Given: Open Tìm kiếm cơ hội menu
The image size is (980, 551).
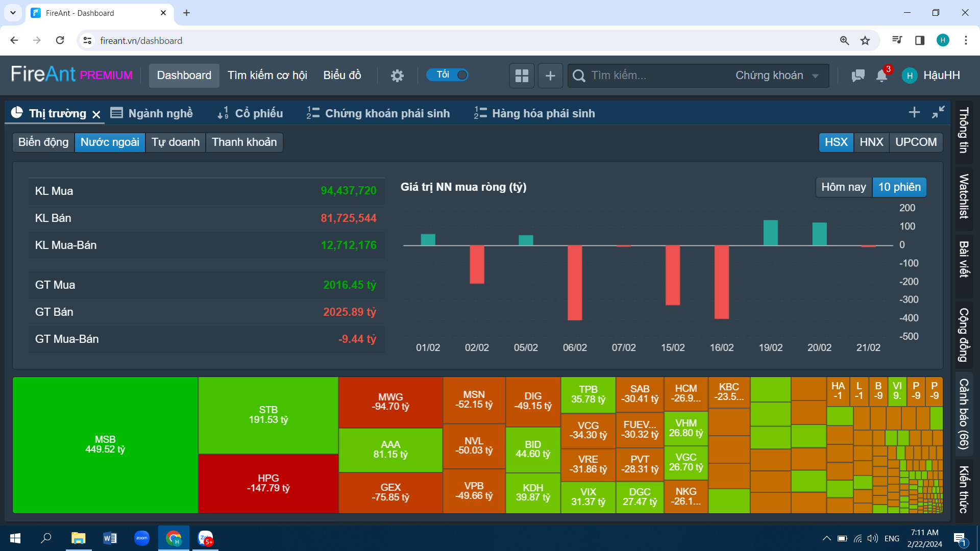Looking at the screenshot, I should [x=267, y=76].
